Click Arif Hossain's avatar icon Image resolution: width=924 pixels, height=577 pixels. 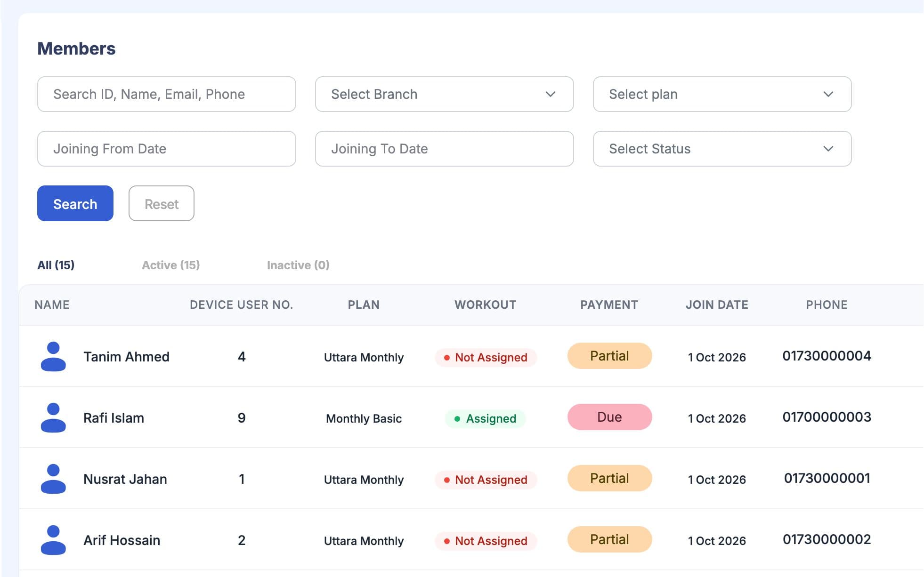pos(53,540)
